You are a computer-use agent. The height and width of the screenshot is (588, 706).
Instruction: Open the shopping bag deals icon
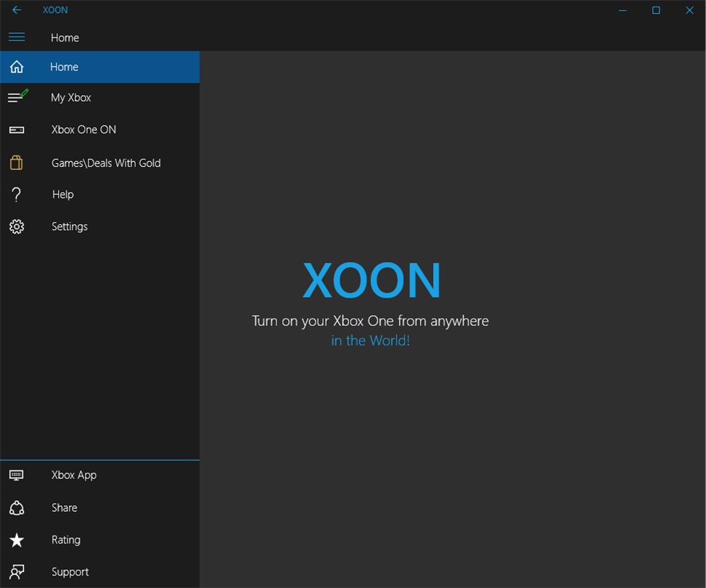16,163
